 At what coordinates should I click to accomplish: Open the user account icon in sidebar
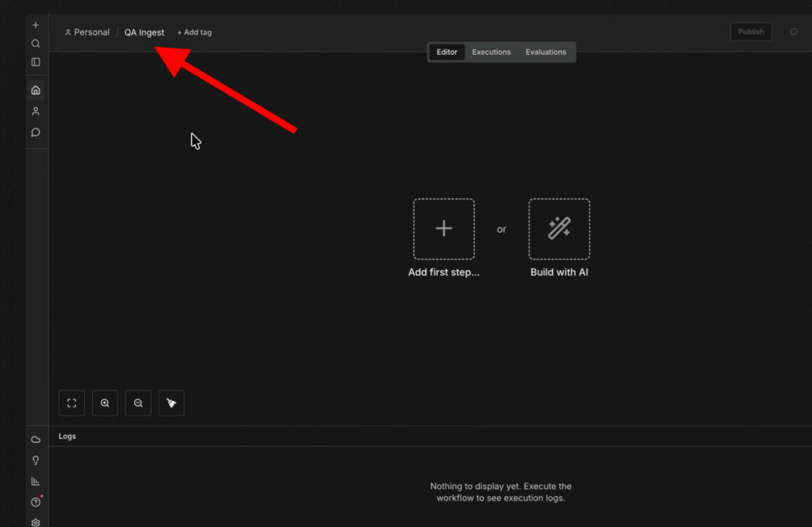[x=36, y=111]
